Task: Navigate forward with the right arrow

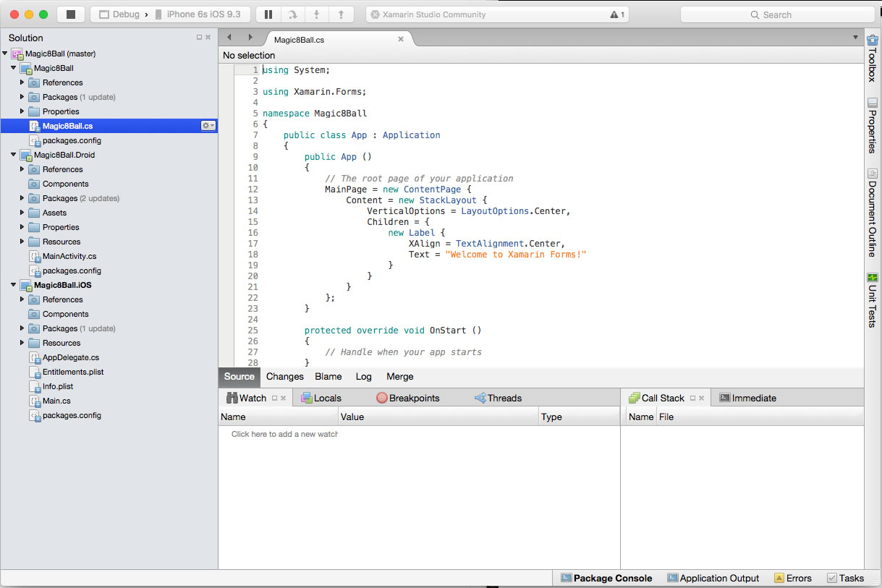Action: click(x=250, y=37)
